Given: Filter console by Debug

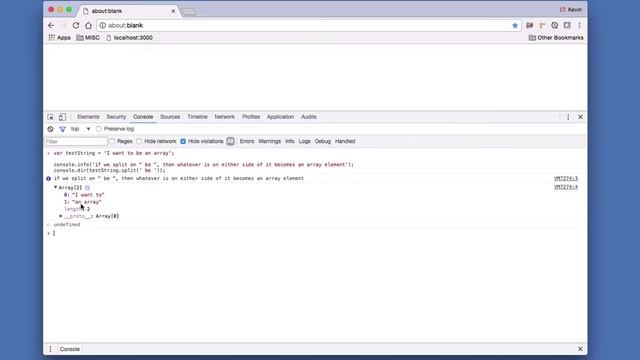Looking at the screenshot, I should [x=322, y=141].
